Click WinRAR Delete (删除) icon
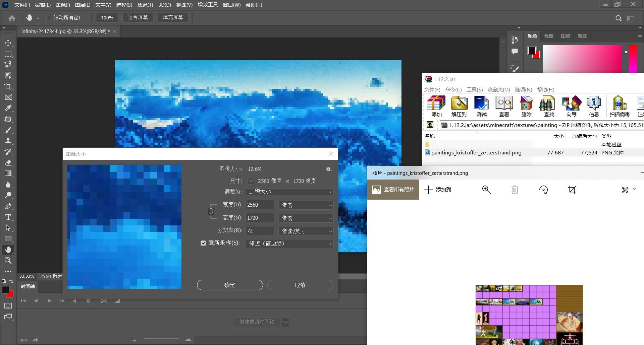This screenshot has height=345, width=644. pyautogui.click(x=526, y=107)
